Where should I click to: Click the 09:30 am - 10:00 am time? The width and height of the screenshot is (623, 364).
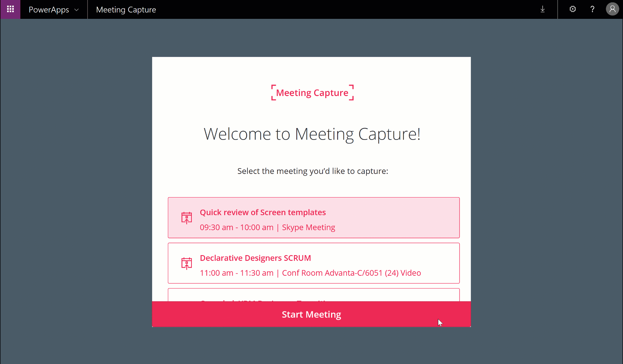coord(236,227)
